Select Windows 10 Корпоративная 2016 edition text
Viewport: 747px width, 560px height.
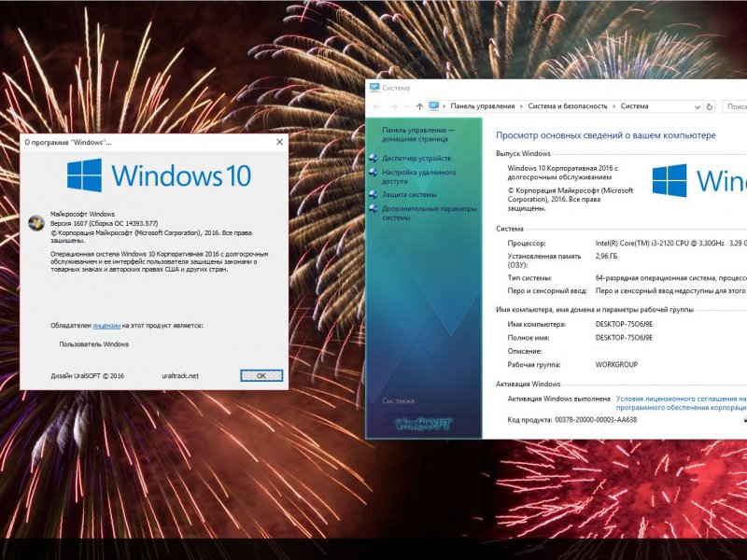tap(563, 173)
